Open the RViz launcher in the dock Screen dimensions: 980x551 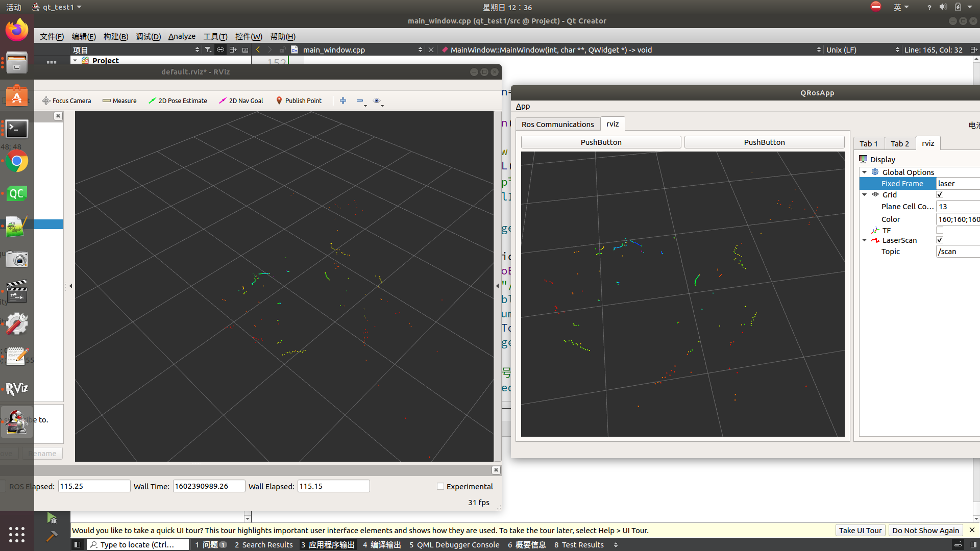(17, 389)
